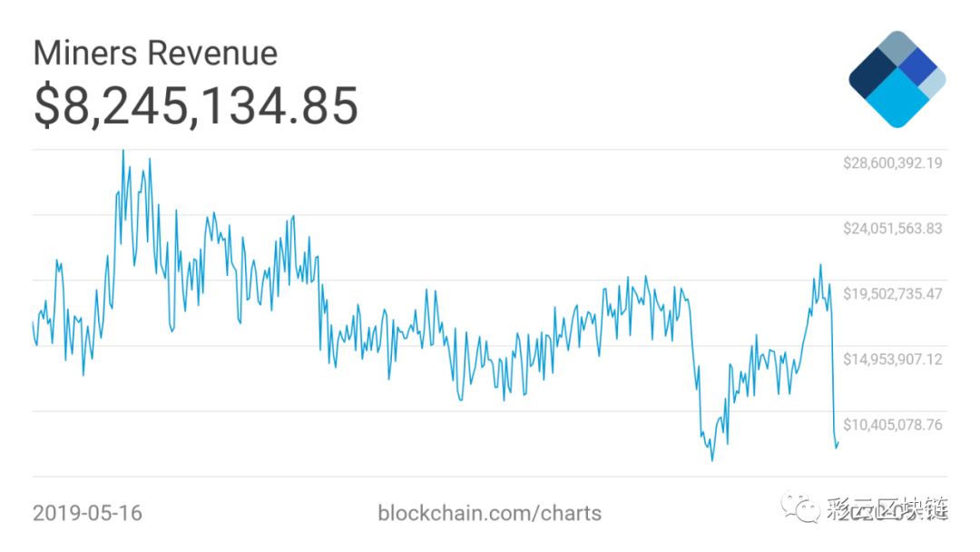The image size is (980, 552).
Task: Click the $28,600,392.19 axis label
Action: tap(893, 163)
